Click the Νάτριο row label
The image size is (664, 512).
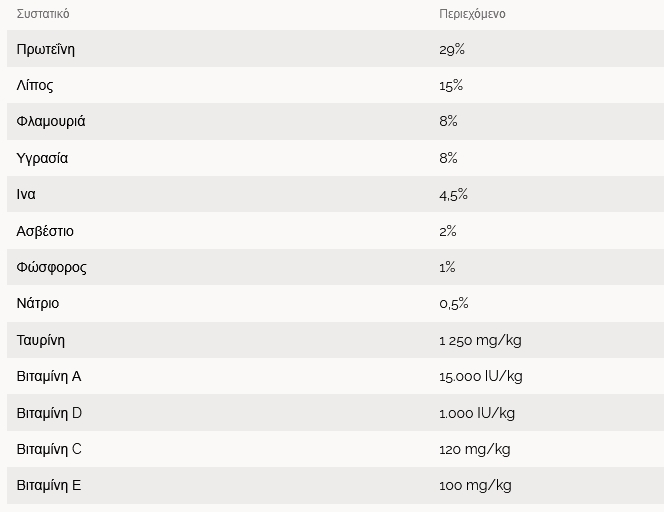pos(38,303)
